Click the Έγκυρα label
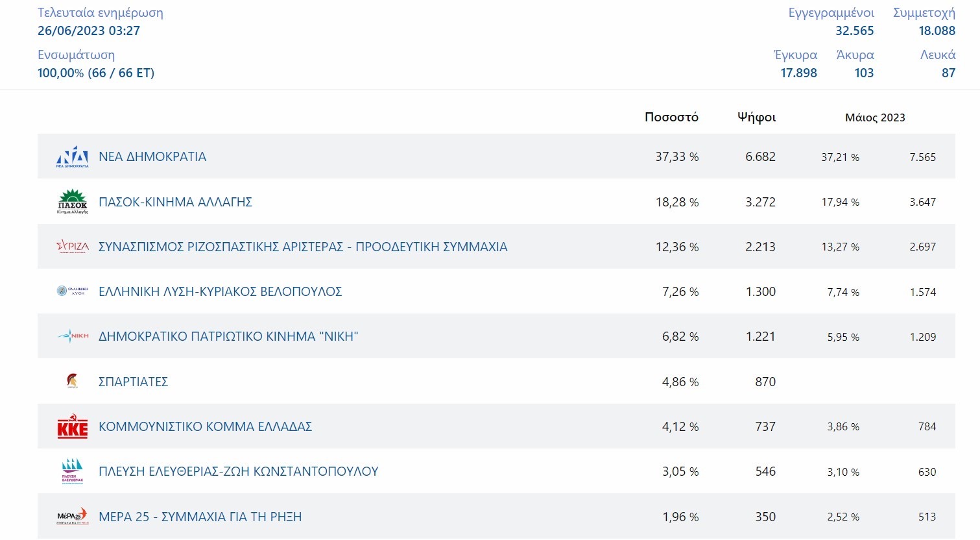Image resolution: width=980 pixels, height=540 pixels. [795, 55]
